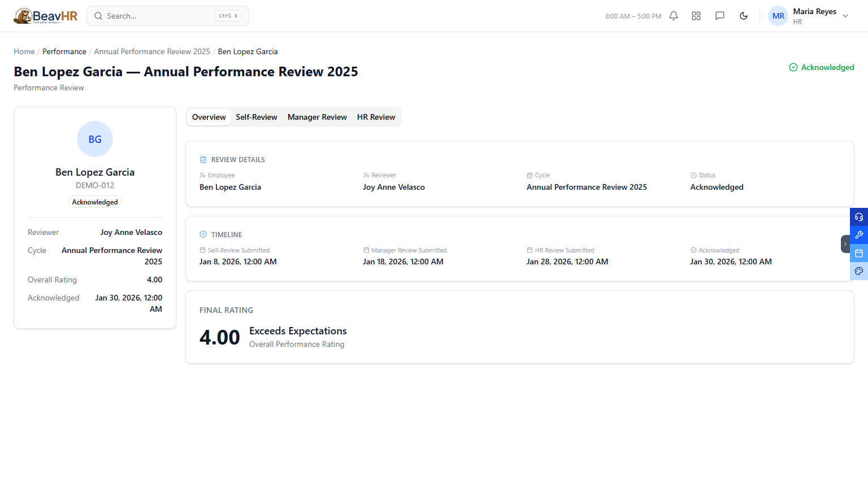Click Jan 28, 2026, 12:00 AM timestamp
Viewport: 868px width, 488px height.
tap(567, 262)
